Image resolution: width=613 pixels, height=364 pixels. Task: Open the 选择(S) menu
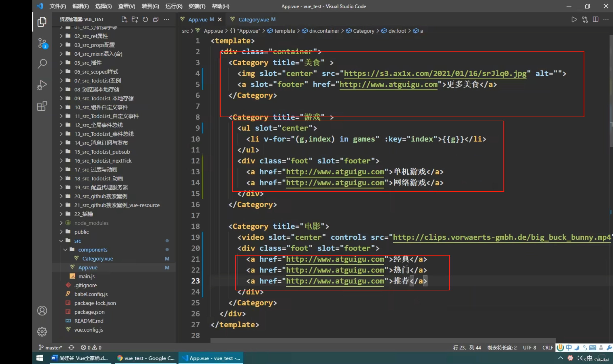[x=103, y=6]
